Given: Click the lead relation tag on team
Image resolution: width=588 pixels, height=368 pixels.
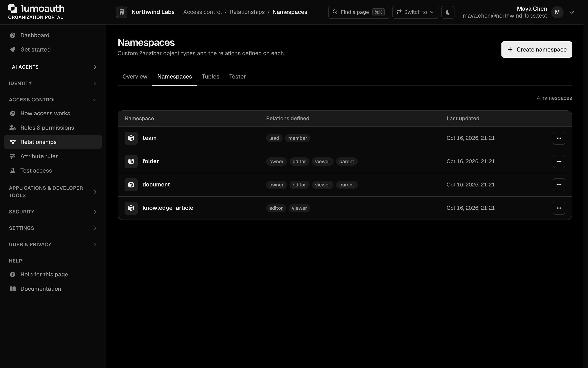Looking at the screenshot, I should 274,138.
